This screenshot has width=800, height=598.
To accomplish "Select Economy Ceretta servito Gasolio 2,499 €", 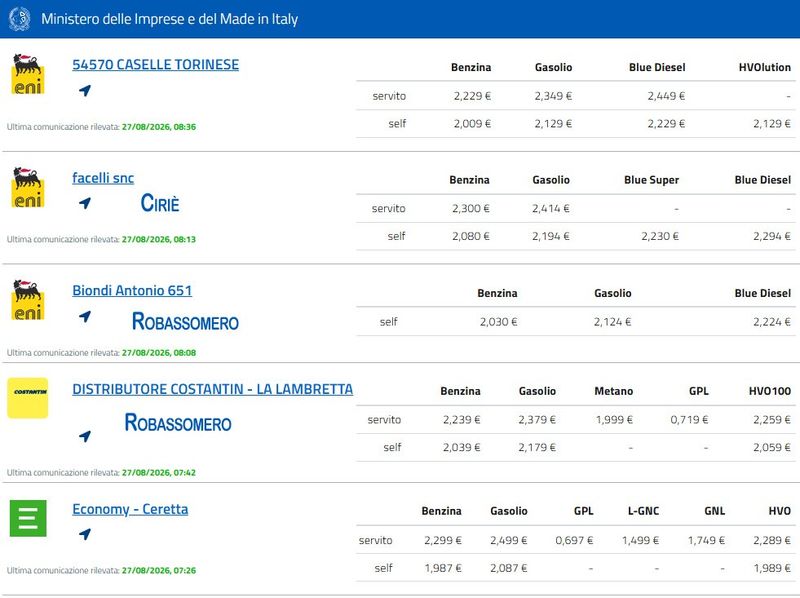I will pos(508,540).
